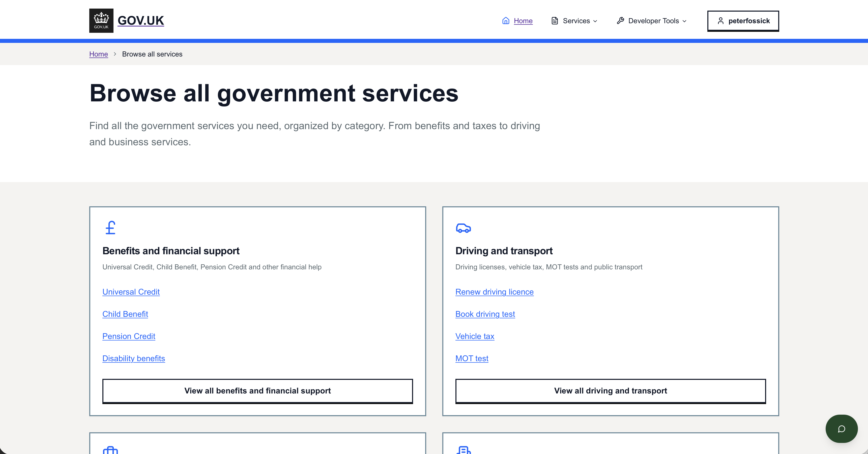
Task: Click View all benefits and financial support
Action: (257, 391)
